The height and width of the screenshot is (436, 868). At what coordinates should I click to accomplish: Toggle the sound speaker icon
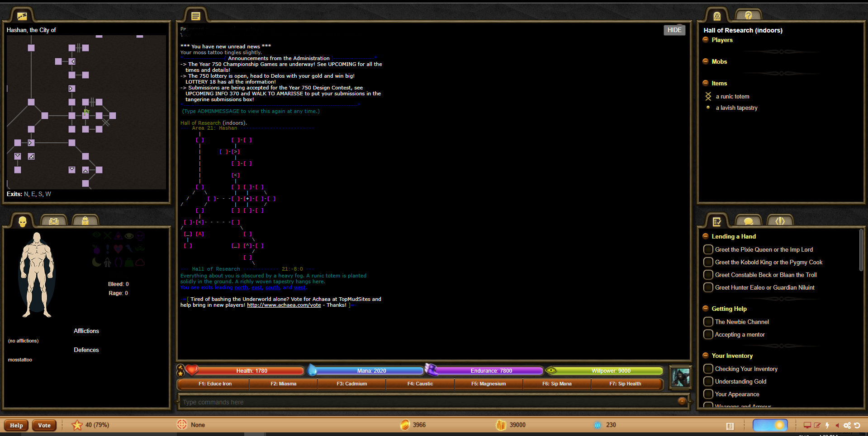837,426
